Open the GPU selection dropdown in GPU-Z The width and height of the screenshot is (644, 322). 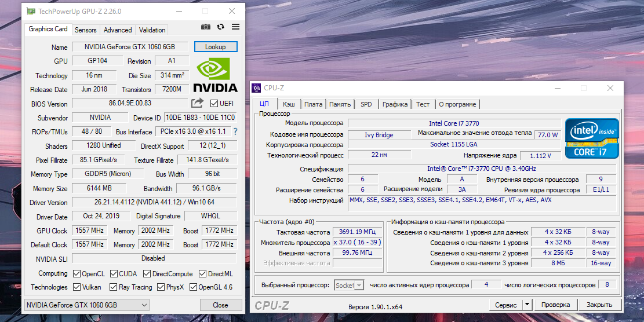point(87,305)
